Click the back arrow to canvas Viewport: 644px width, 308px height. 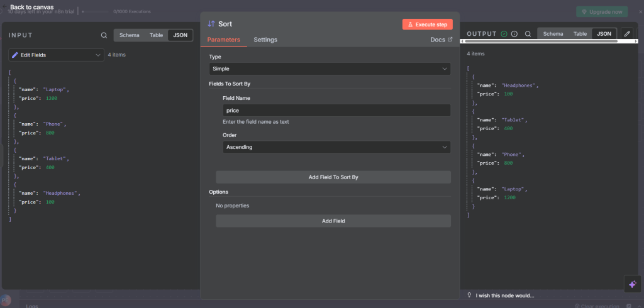(5, 7)
